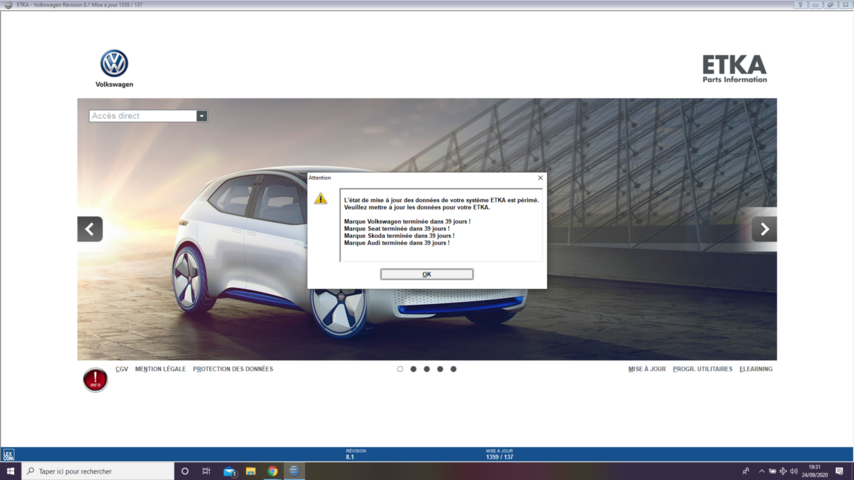Open Google Chrome from the taskbar

point(272,471)
